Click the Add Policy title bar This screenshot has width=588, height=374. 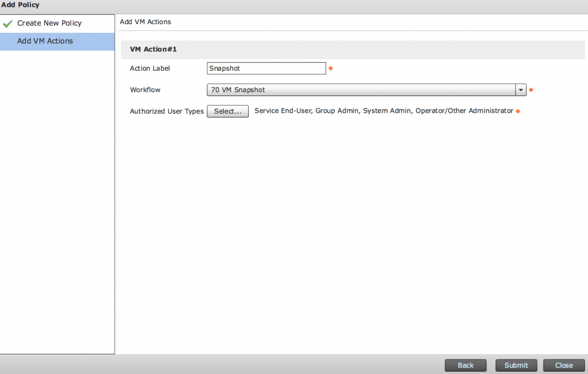pyautogui.click(x=21, y=5)
